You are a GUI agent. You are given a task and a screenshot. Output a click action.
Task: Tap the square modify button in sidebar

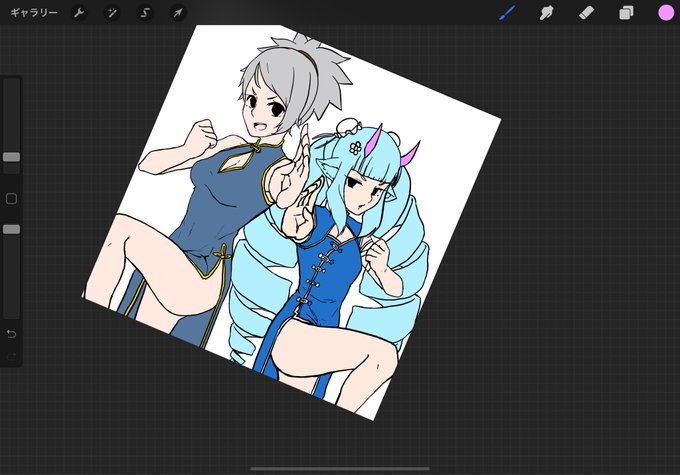[12, 199]
